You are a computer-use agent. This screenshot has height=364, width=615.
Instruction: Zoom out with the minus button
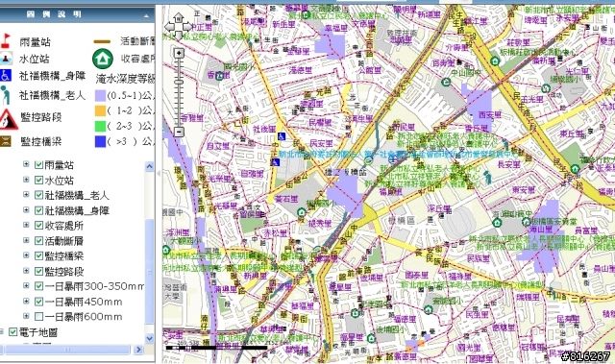coord(179,132)
